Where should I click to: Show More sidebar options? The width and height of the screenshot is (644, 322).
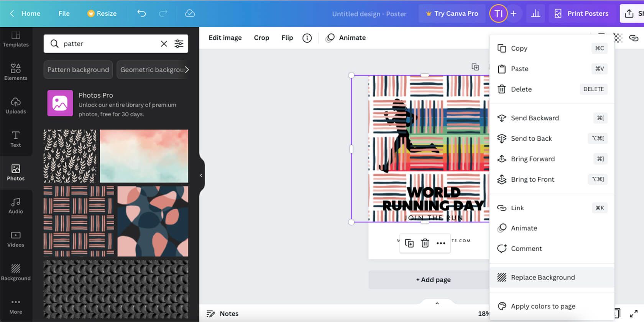[x=16, y=306]
